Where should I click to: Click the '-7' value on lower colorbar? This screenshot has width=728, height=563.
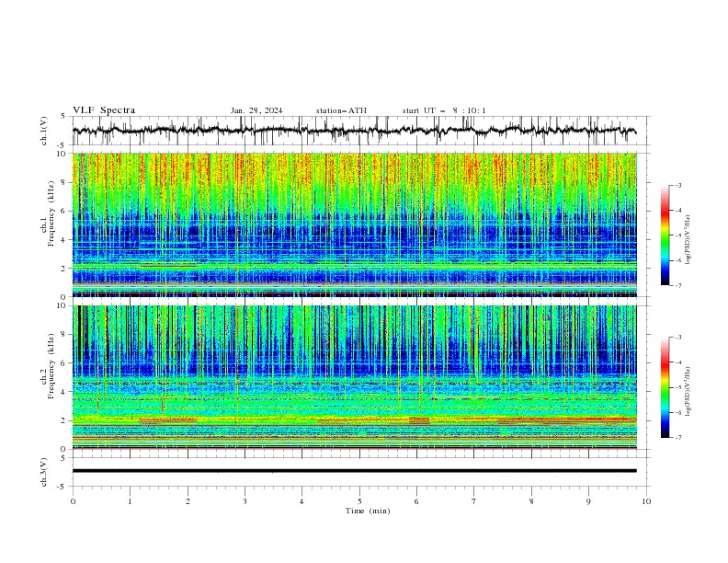pyautogui.click(x=677, y=437)
